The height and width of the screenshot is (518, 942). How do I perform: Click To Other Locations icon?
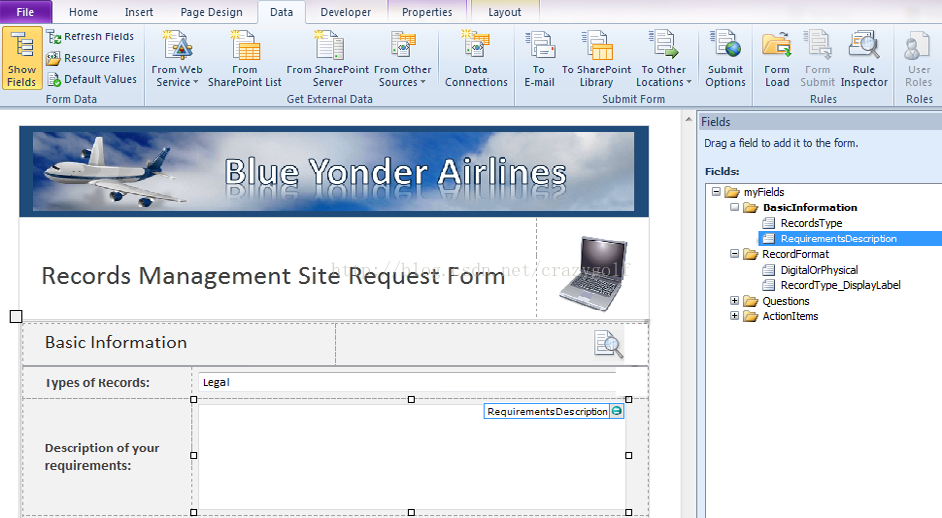pyautogui.click(x=664, y=46)
